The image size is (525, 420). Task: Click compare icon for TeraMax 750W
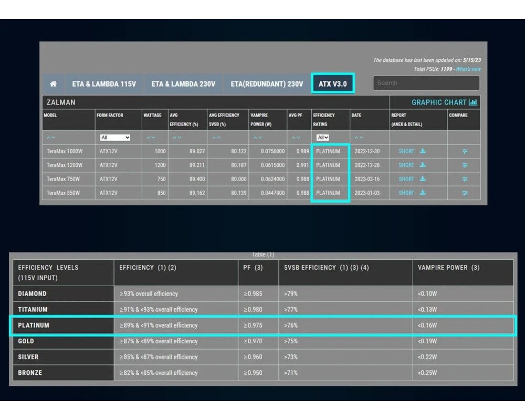tap(465, 179)
